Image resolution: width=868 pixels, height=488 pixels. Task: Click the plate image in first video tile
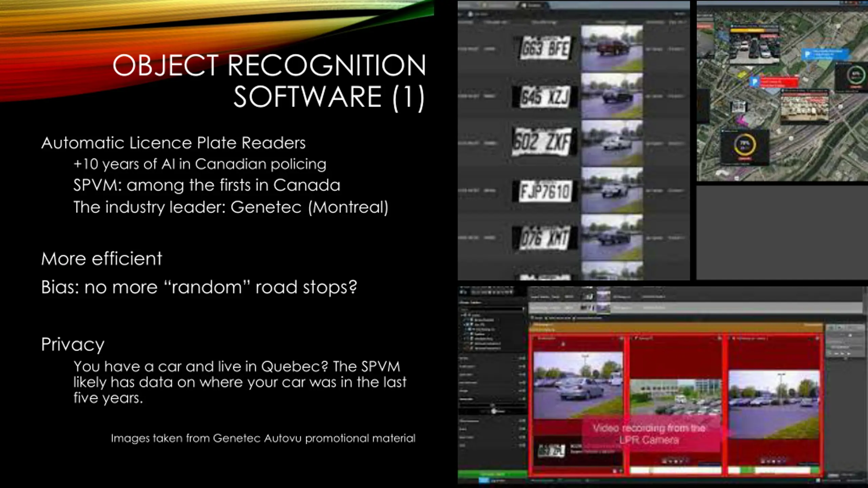coord(551,451)
